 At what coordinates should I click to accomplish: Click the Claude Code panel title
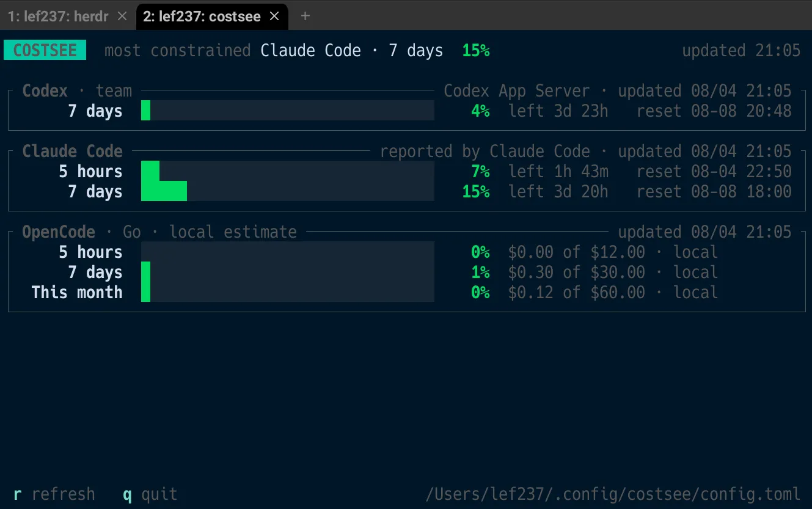point(72,152)
